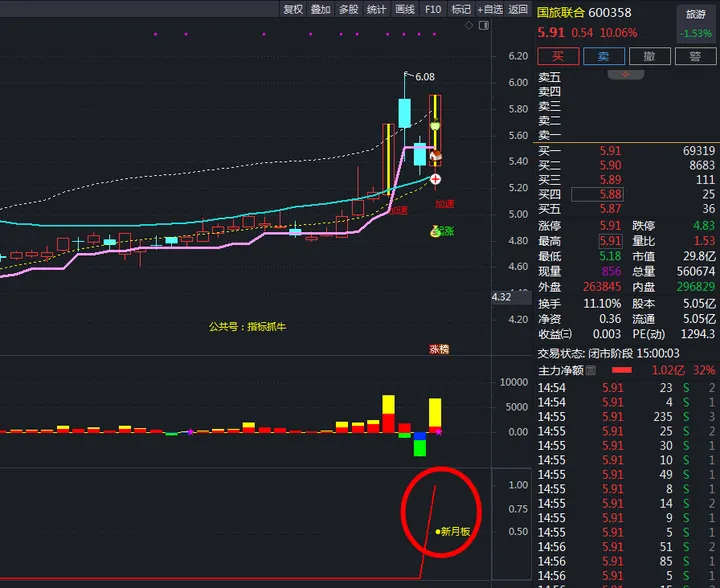Screen dimensions: 720x588
Task: Click the green apple marker on candle
Action: [435, 125]
